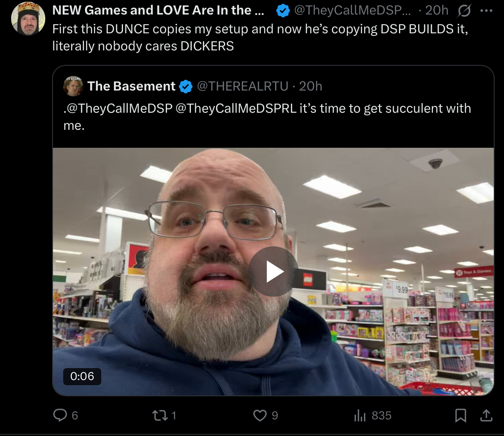This screenshot has height=436, width=504.
Task: Click the 20h timestamp on the main tweet
Action: [x=437, y=10]
